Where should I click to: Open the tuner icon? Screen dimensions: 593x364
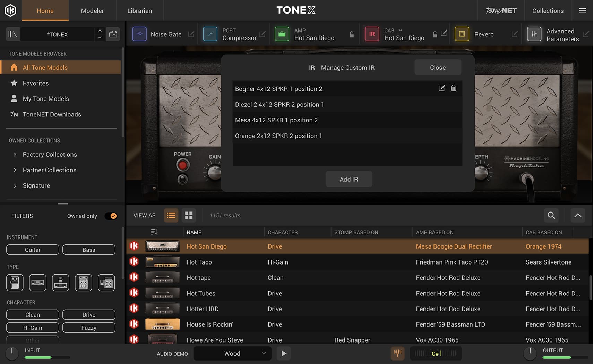pos(397,353)
